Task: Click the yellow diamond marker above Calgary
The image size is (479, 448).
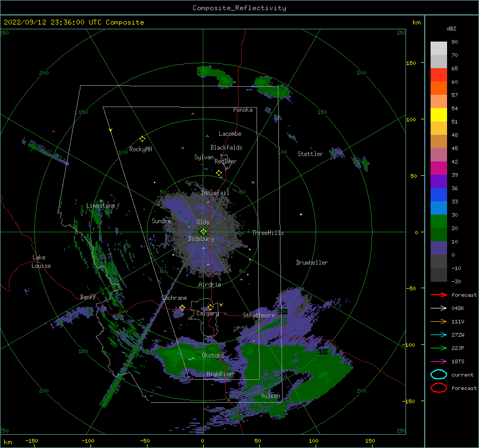Action: tap(210, 307)
